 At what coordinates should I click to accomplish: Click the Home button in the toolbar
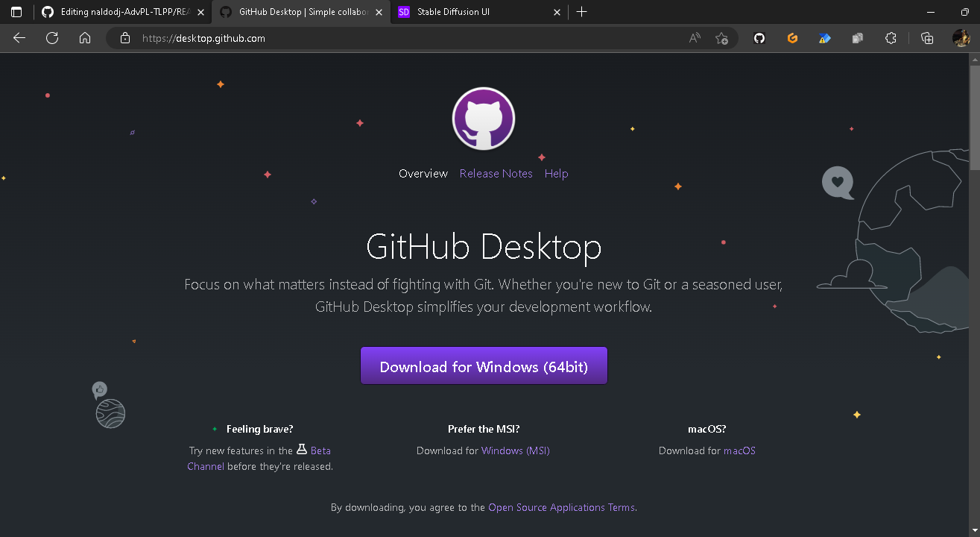tap(85, 37)
